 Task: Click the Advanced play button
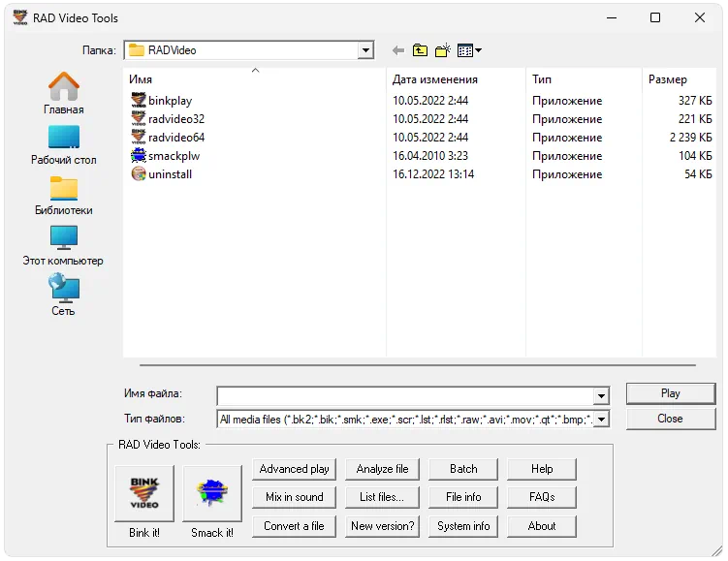coord(294,469)
